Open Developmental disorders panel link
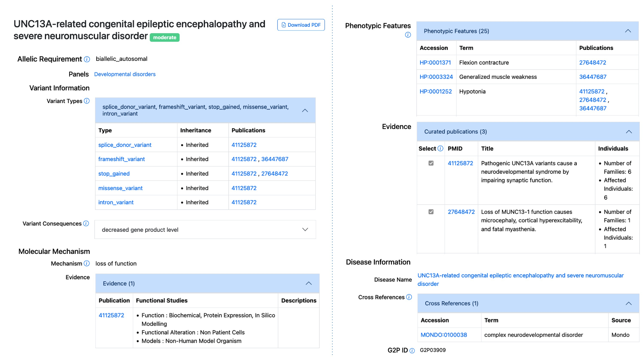 tap(125, 74)
